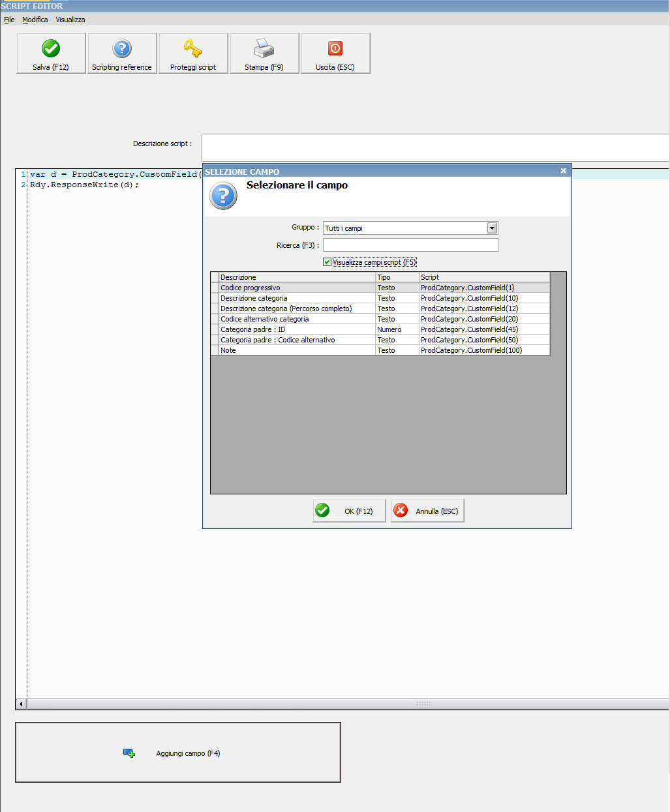Select the Categoria padre : Codice alternativo row
The height and width of the screenshot is (812, 670).
(x=380, y=340)
